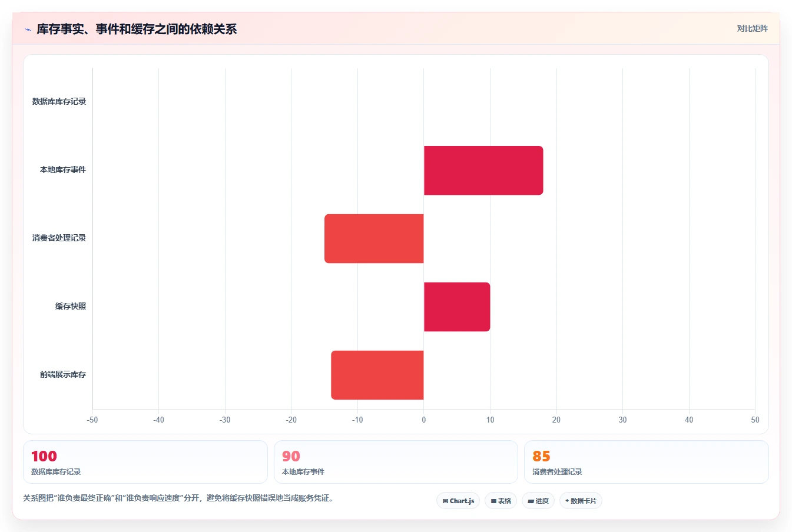Click the chart title 库存事实、事件和缓存之间的依赖关系
Screen dimensions: 792x532
tap(137, 29)
